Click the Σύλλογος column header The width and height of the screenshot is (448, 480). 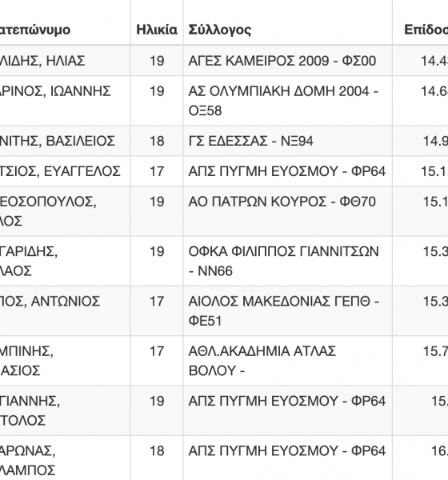[219, 30]
